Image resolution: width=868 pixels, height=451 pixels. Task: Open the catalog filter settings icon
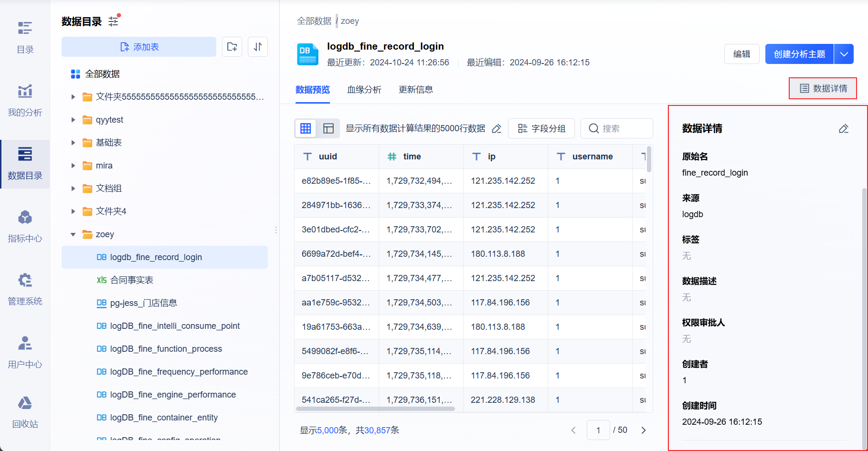[113, 21]
